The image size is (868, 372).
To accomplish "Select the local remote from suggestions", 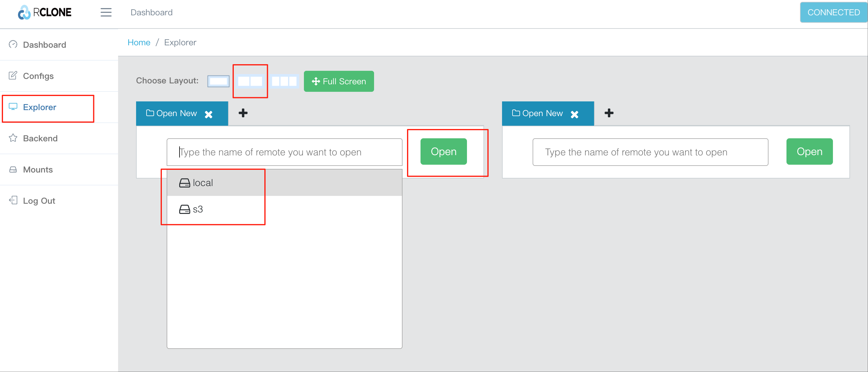I will pos(284,183).
